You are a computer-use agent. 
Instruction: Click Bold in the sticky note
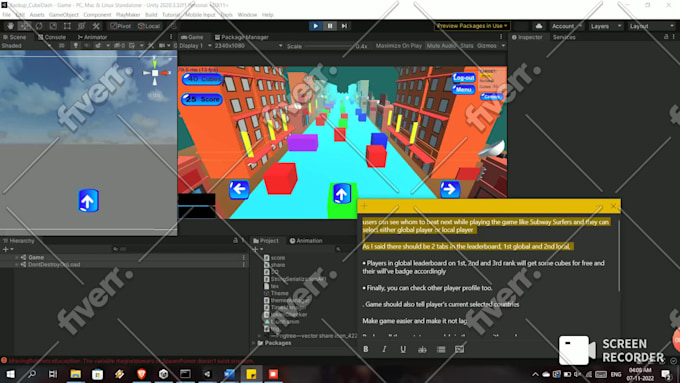tap(366, 349)
